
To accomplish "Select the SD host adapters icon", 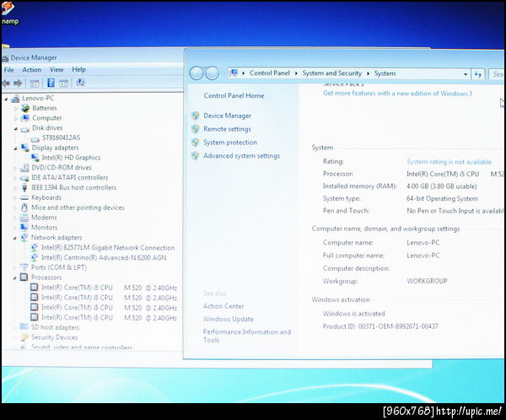I will (24, 326).
